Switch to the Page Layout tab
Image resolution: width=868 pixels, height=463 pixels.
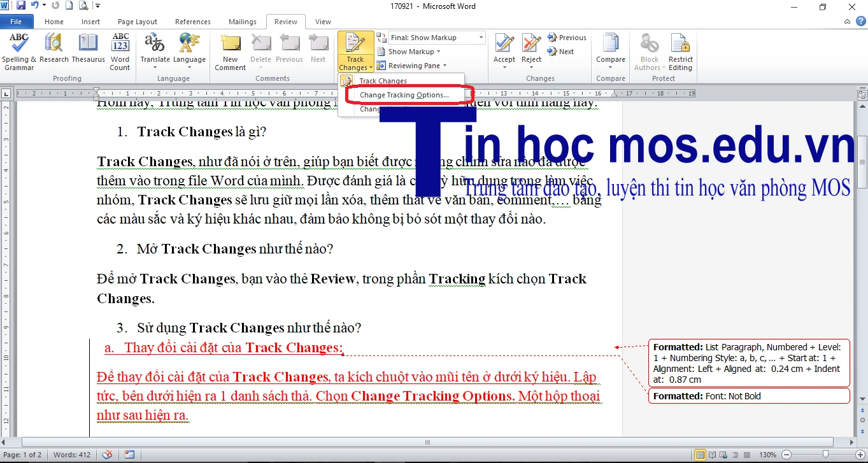138,22
